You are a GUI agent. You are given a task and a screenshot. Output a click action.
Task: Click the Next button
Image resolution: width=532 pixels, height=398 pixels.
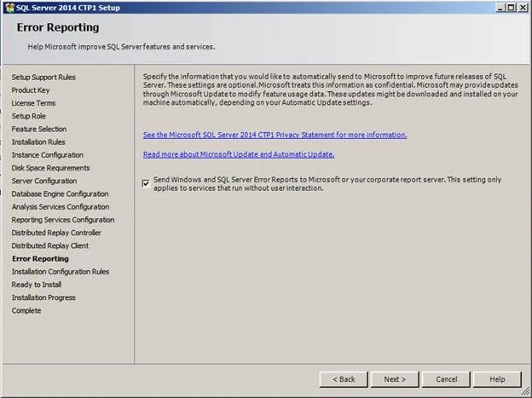[395, 379]
